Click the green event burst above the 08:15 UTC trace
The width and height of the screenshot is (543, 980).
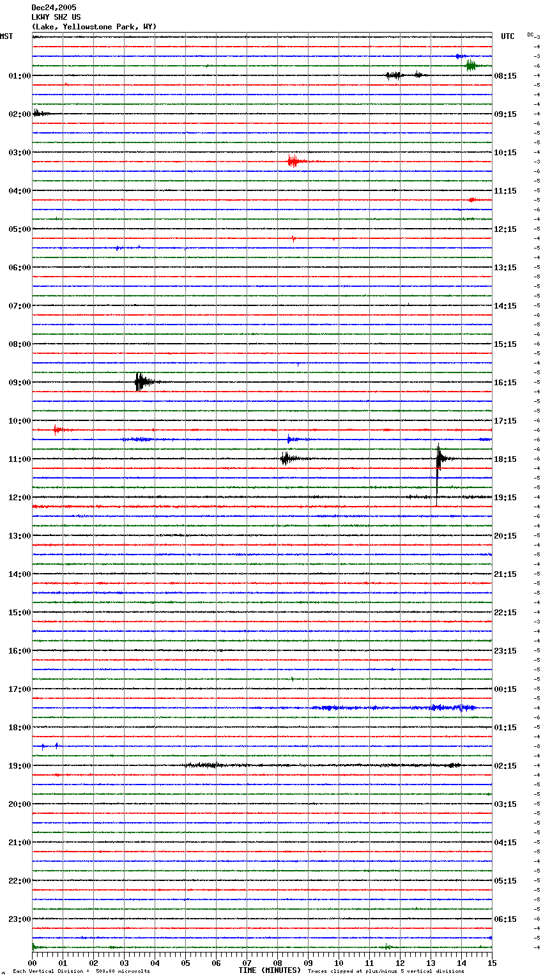tap(471, 65)
